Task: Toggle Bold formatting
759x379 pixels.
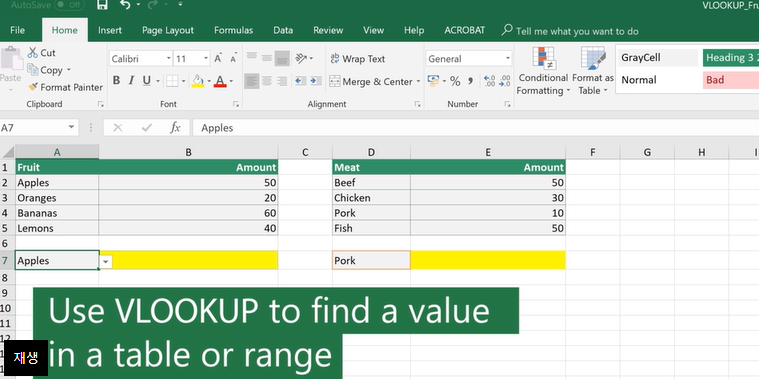Action: click(x=116, y=80)
